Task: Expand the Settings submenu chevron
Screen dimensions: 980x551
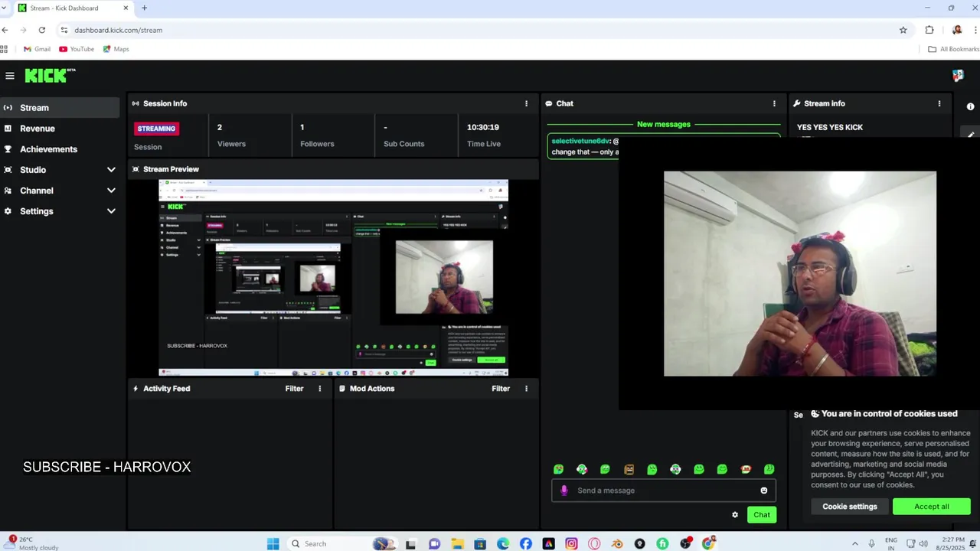Action: (111, 211)
